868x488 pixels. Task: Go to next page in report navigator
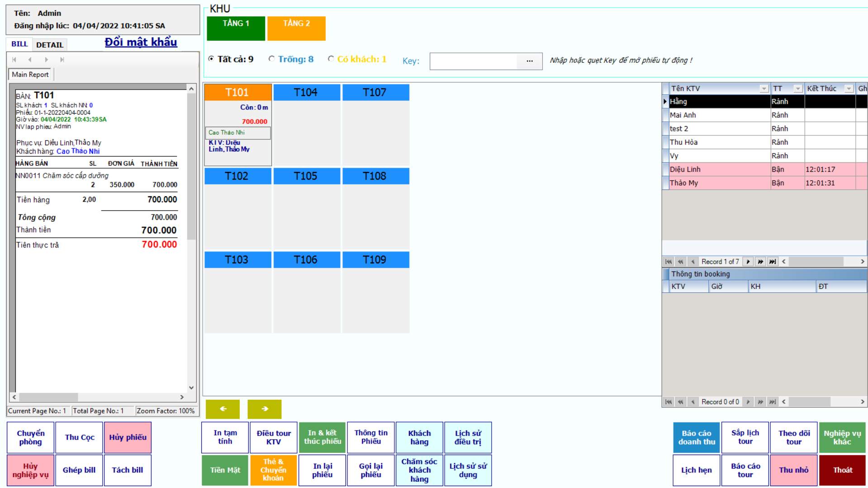[x=46, y=60]
